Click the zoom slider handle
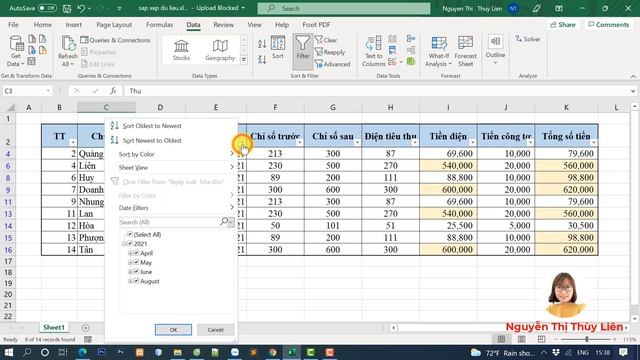 click(x=587, y=339)
